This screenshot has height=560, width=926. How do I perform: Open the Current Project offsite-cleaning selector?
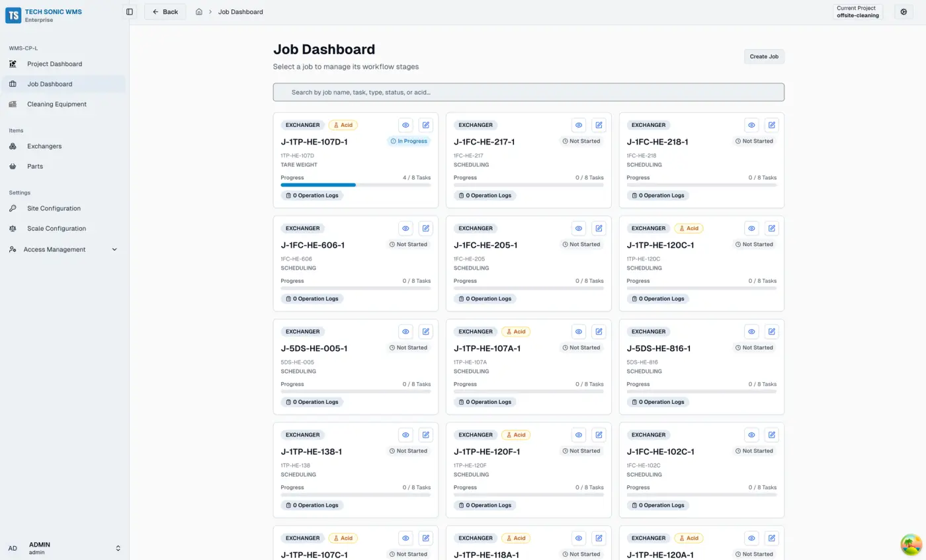pos(858,12)
